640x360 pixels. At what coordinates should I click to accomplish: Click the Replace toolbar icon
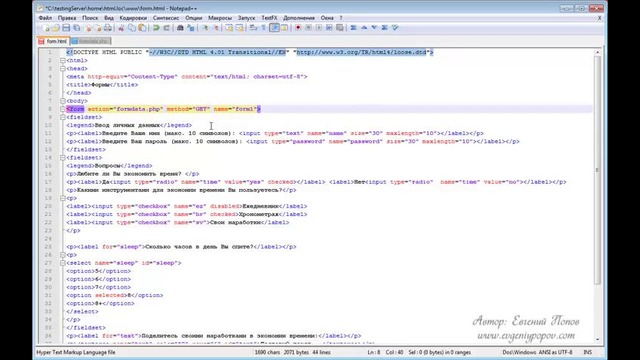[191, 28]
